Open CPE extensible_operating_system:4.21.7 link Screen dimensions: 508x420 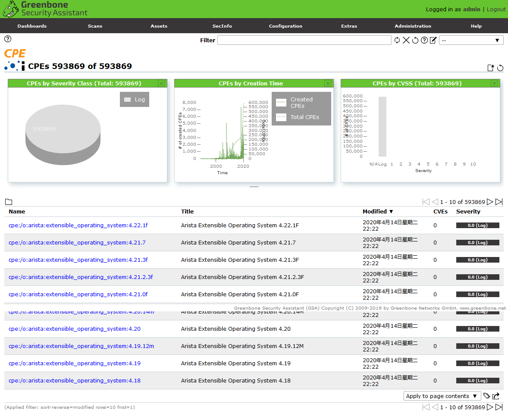[x=77, y=242]
